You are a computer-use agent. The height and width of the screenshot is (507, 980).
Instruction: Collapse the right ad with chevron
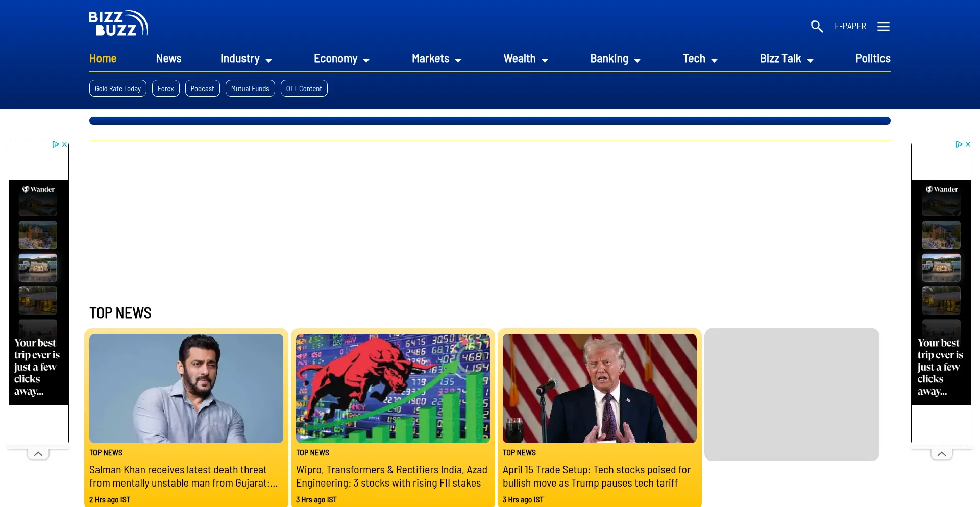tap(942, 453)
